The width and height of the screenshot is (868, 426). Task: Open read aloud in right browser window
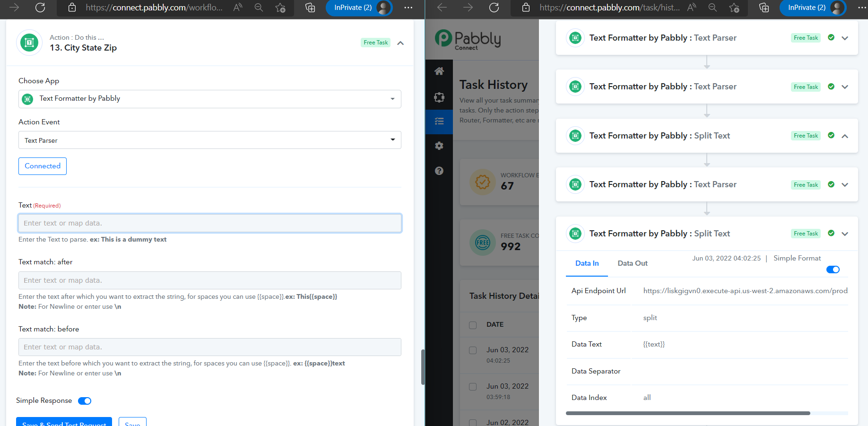click(692, 8)
